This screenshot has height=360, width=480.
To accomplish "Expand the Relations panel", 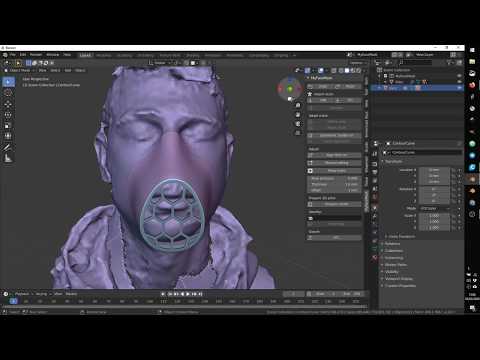I will (392, 244).
